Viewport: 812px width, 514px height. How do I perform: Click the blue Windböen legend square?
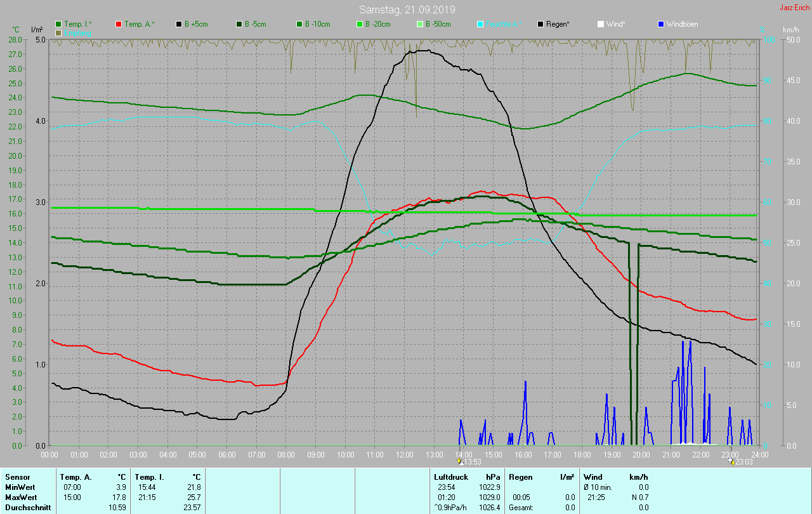pos(661,24)
